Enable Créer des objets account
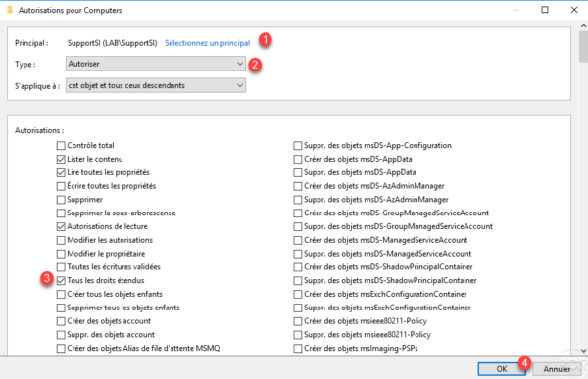 pos(61,321)
